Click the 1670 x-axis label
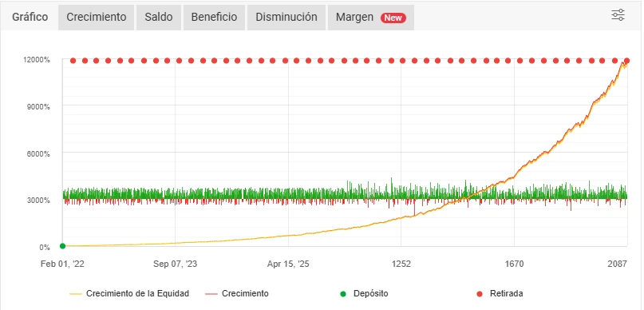This screenshot has height=310, width=644. pyautogui.click(x=514, y=264)
